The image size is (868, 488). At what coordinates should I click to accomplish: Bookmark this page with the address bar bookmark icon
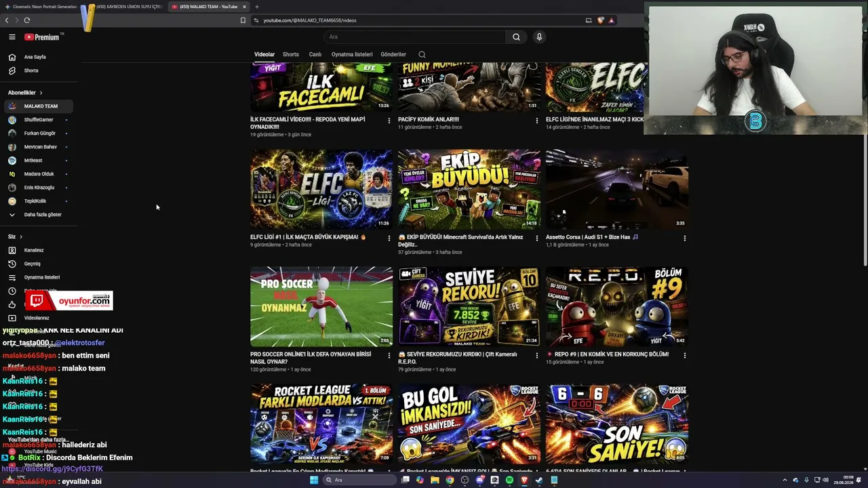(x=243, y=20)
